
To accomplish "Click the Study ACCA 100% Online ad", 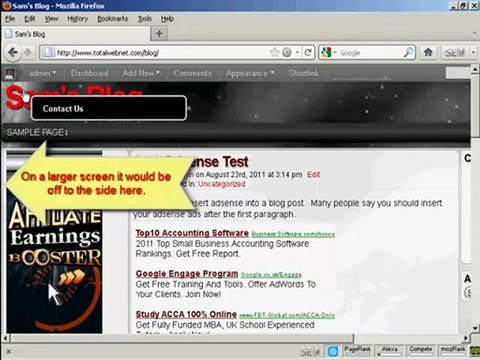I will 186,314.
